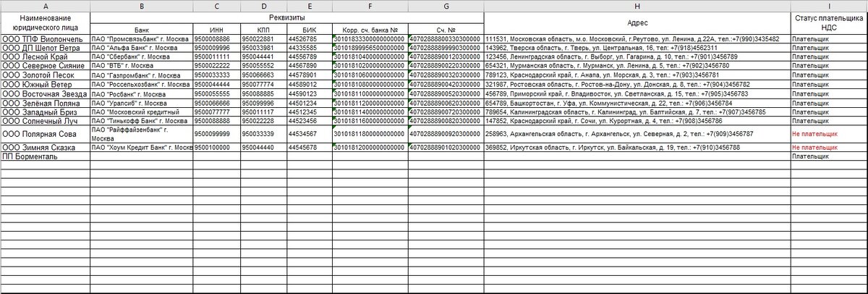Select column F header
The height and width of the screenshot is (294, 868).
(370, 6)
